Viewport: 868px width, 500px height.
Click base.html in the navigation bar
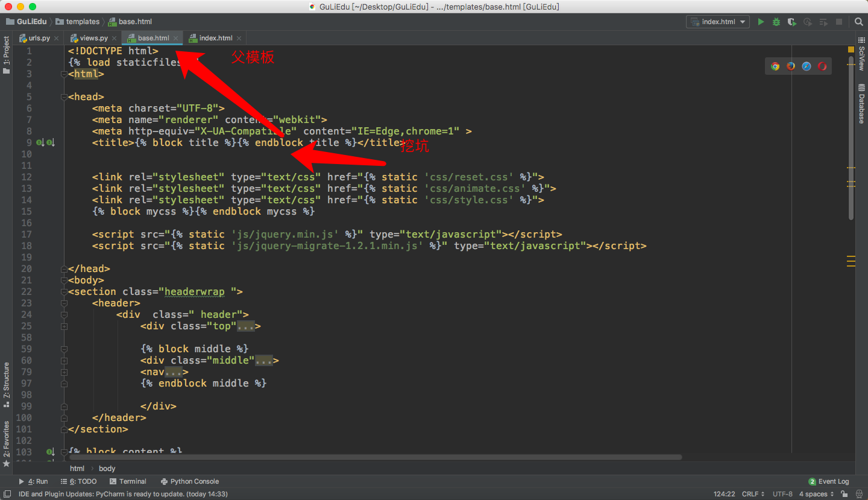[x=130, y=22]
